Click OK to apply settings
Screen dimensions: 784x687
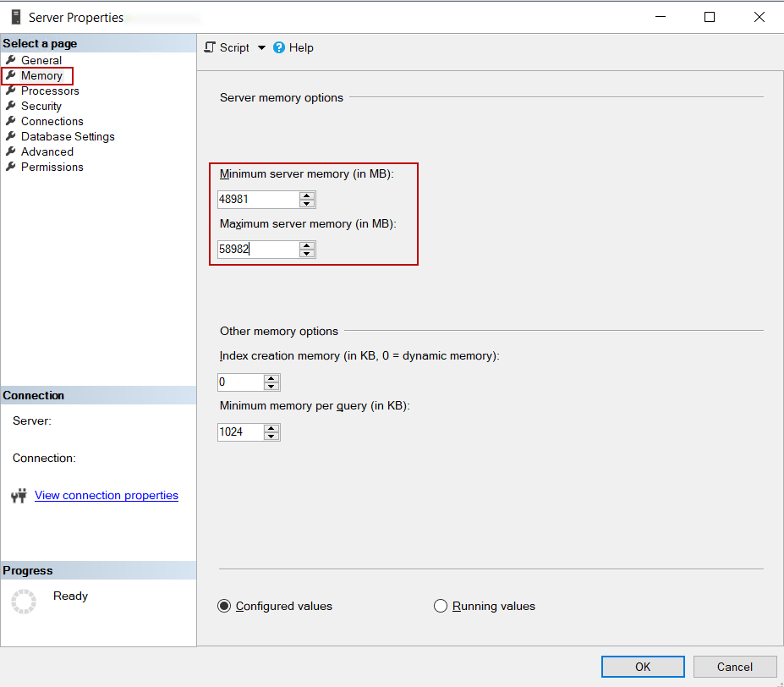coord(643,667)
